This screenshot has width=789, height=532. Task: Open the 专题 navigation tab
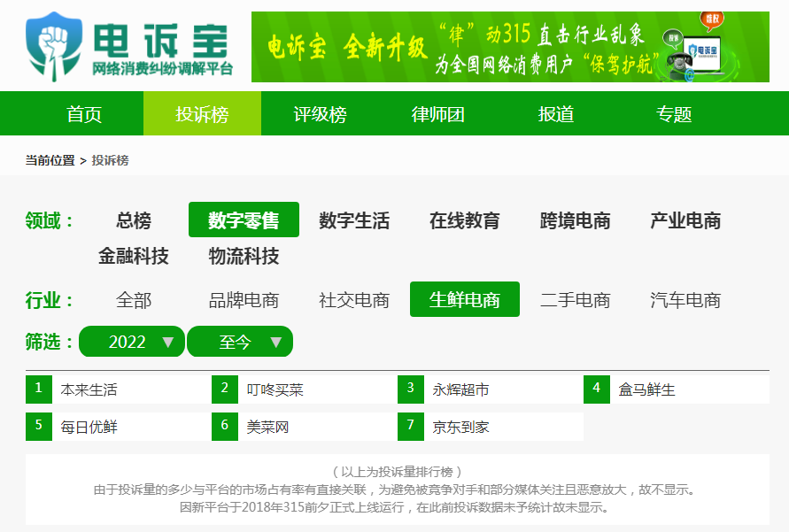673,113
